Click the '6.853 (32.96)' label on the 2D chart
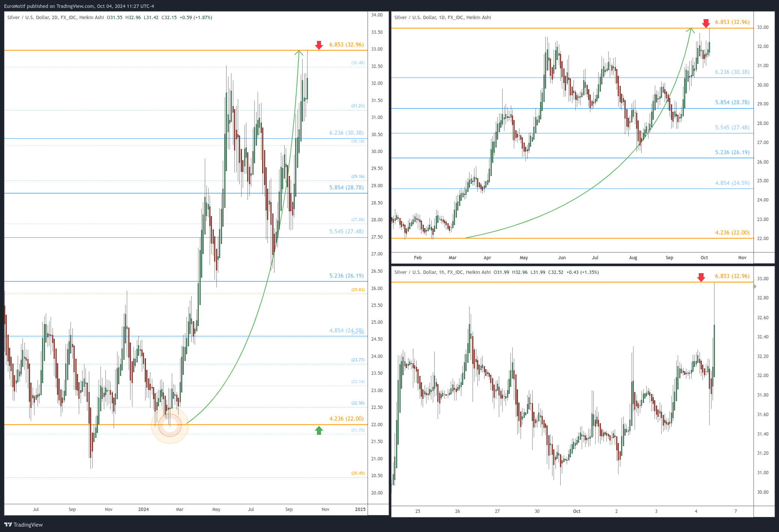Image resolution: width=779 pixels, height=532 pixels. (x=347, y=45)
